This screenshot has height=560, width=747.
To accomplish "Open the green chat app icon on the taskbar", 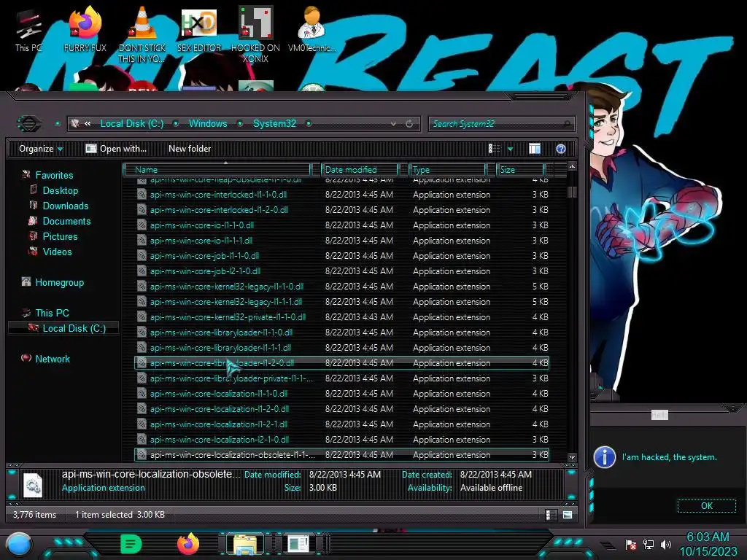I will (x=131, y=544).
